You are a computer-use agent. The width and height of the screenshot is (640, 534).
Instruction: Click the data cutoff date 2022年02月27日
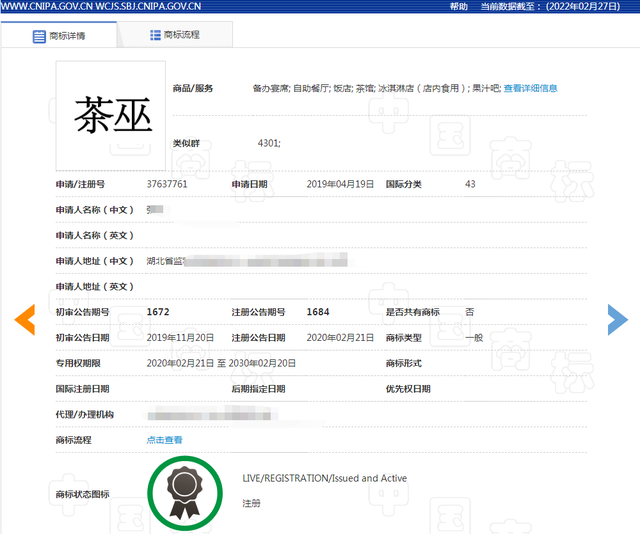(583, 7)
